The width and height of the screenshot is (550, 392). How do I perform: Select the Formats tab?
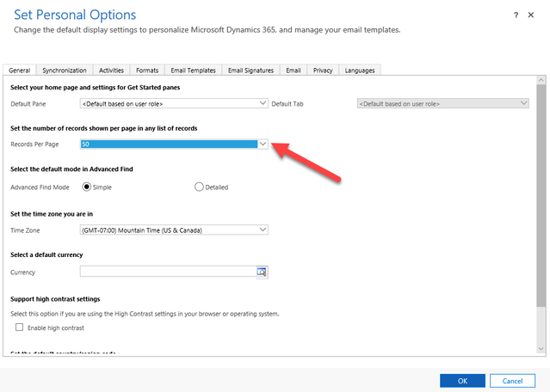point(145,70)
